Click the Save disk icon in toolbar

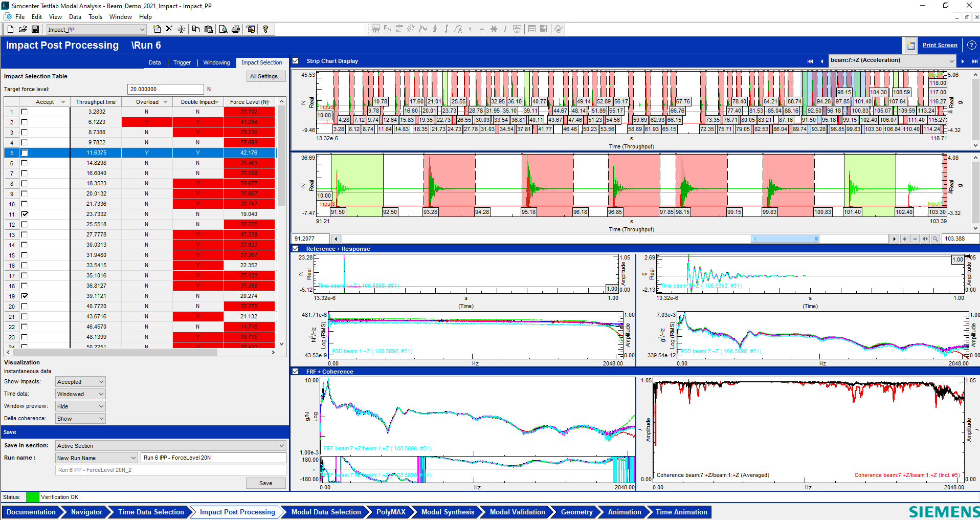point(35,29)
